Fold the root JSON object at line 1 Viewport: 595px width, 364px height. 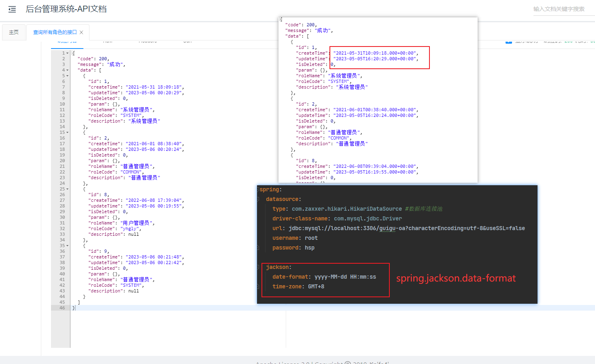[68, 53]
